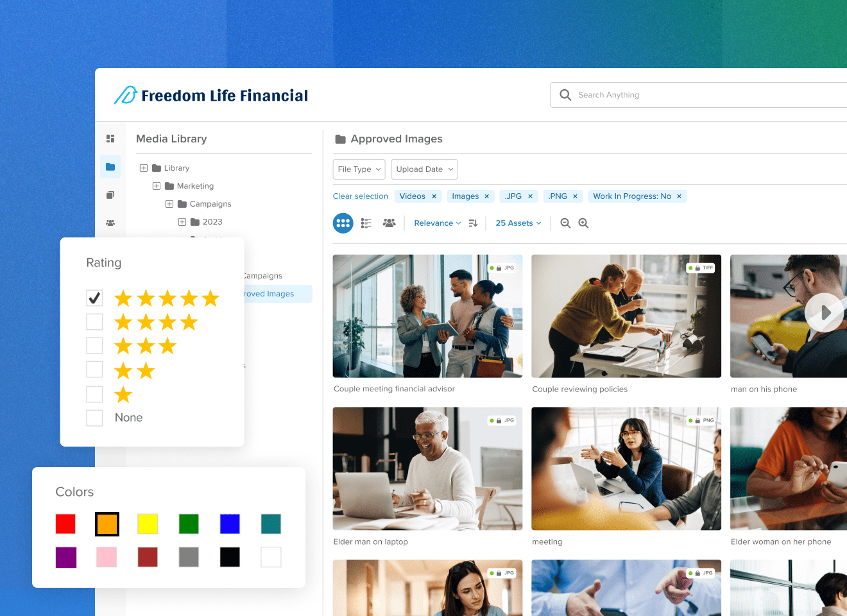The width and height of the screenshot is (847, 616).
Task: Switch to grid view
Action: point(343,223)
